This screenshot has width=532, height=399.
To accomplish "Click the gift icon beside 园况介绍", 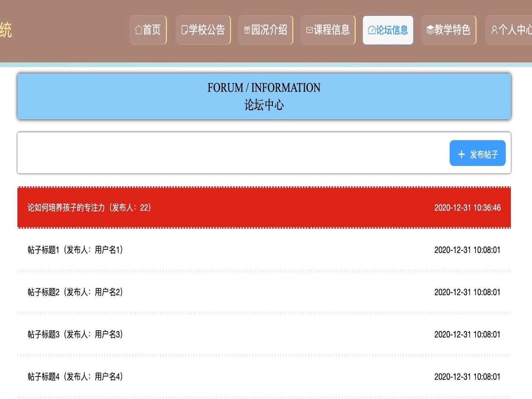I will 247,30.
